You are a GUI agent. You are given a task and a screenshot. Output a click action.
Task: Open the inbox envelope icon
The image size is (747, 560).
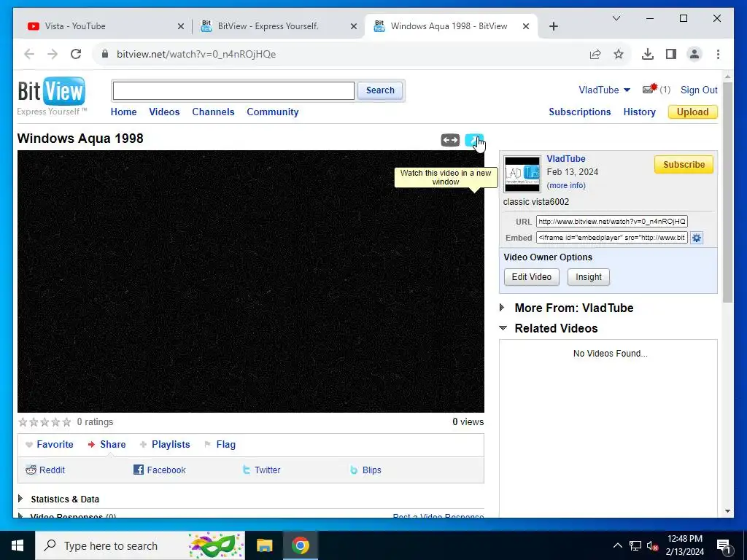coord(649,89)
